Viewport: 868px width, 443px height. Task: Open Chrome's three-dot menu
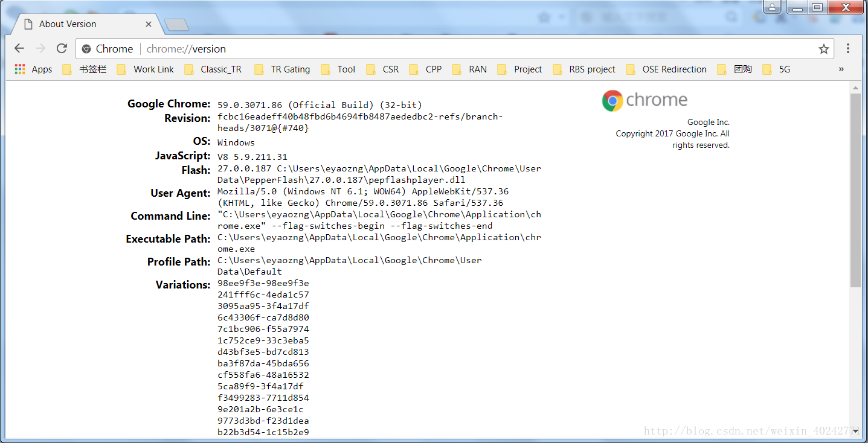pos(848,49)
